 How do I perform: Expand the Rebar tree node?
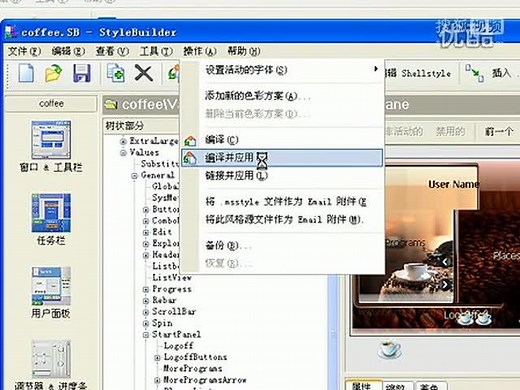(146, 301)
